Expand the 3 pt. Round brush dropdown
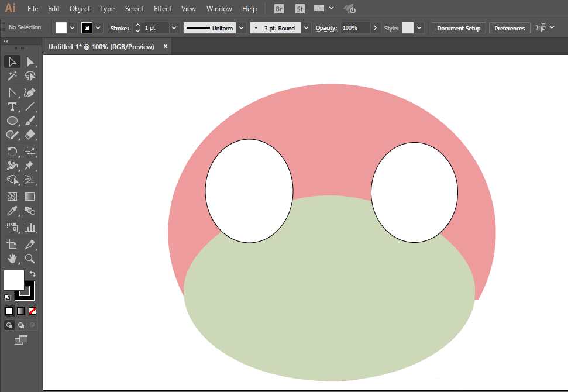 306,28
